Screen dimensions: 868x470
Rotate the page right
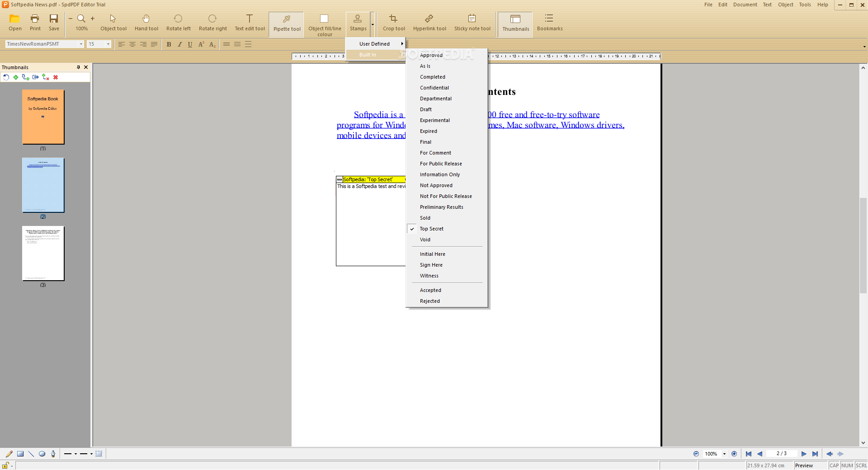coord(212,23)
